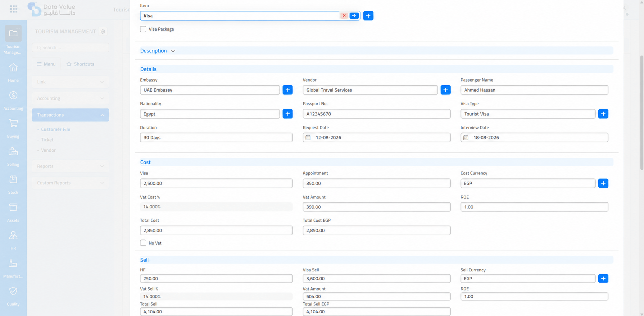Open the apps grid launcher icon

[x=14, y=9]
